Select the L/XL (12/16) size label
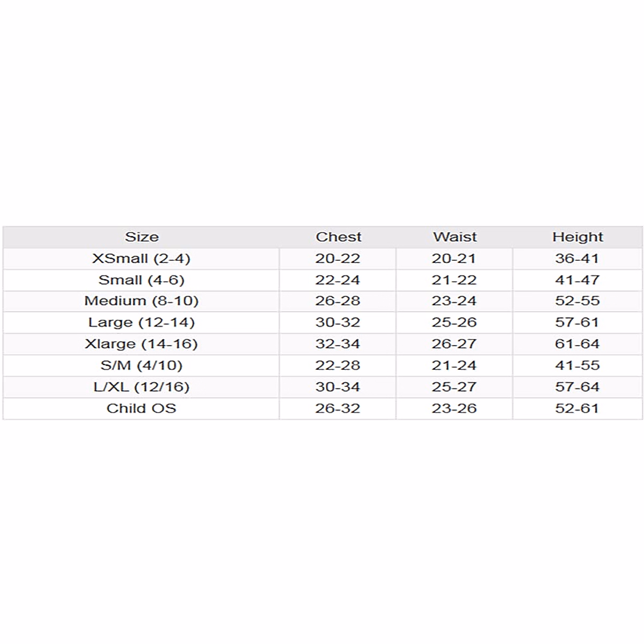Screen dimensions: 644x644 point(141,386)
